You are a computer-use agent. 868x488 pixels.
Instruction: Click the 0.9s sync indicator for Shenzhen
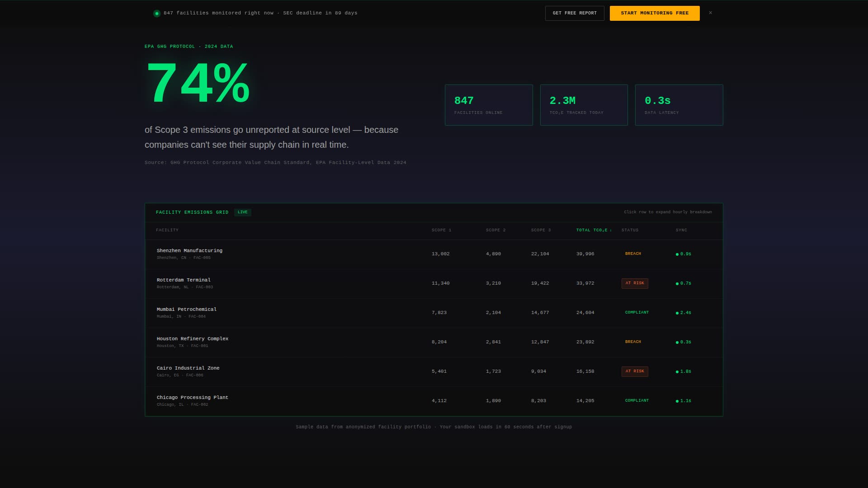[684, 254]
